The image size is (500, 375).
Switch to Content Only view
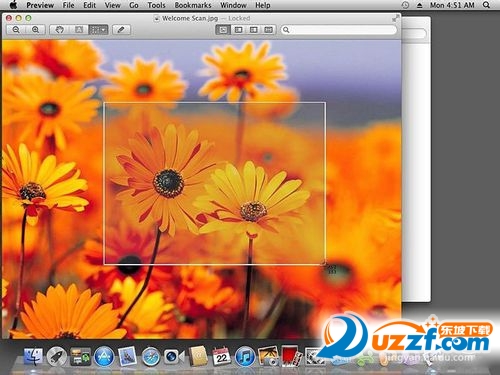coord(223,30)
